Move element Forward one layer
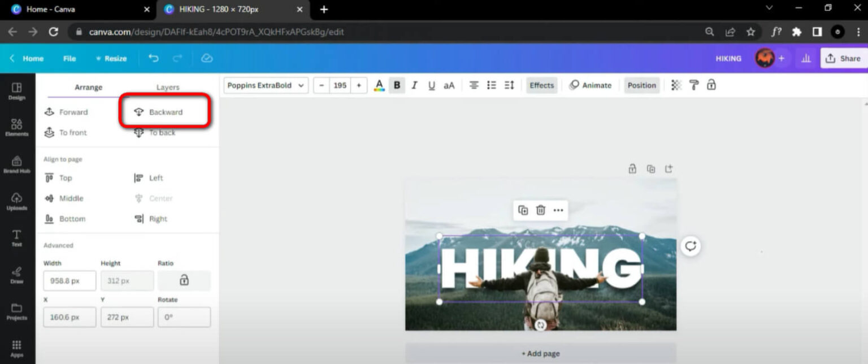 [x=66, y=112]
